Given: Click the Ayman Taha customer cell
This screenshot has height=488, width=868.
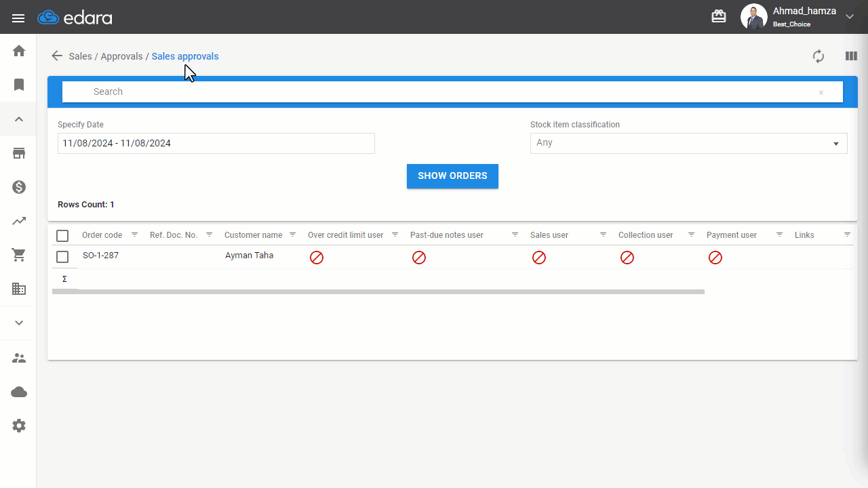Looking at the screenshot, I should pos(250,256).
